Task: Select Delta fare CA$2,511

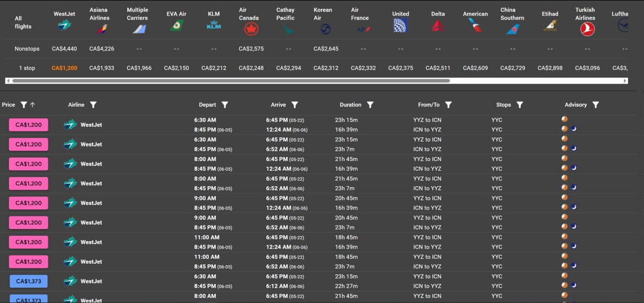Action: click(438, 68)
